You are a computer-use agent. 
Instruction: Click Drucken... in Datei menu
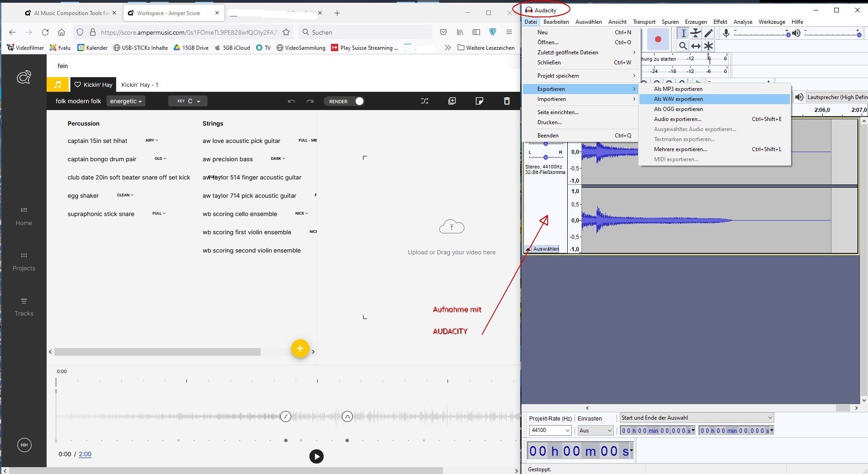[580, 122]
